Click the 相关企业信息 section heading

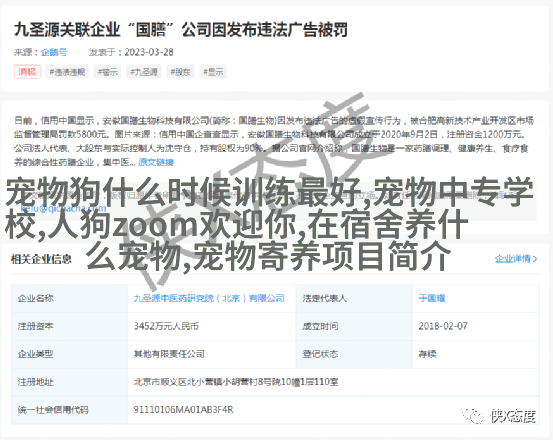coord(41,259)
